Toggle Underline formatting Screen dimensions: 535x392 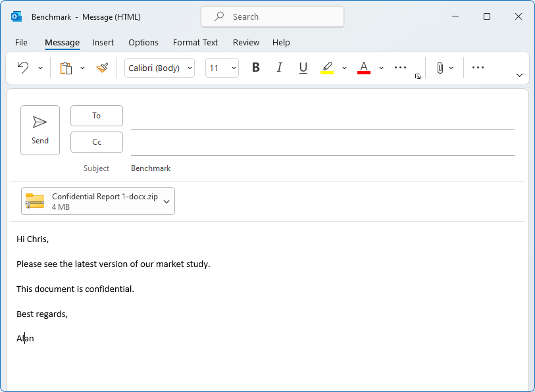[303, 68]
